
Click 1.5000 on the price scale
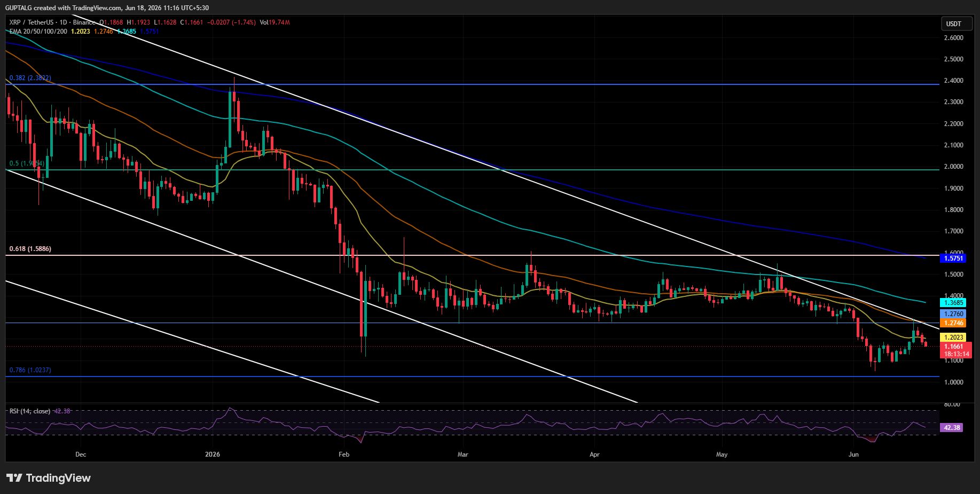954,275
